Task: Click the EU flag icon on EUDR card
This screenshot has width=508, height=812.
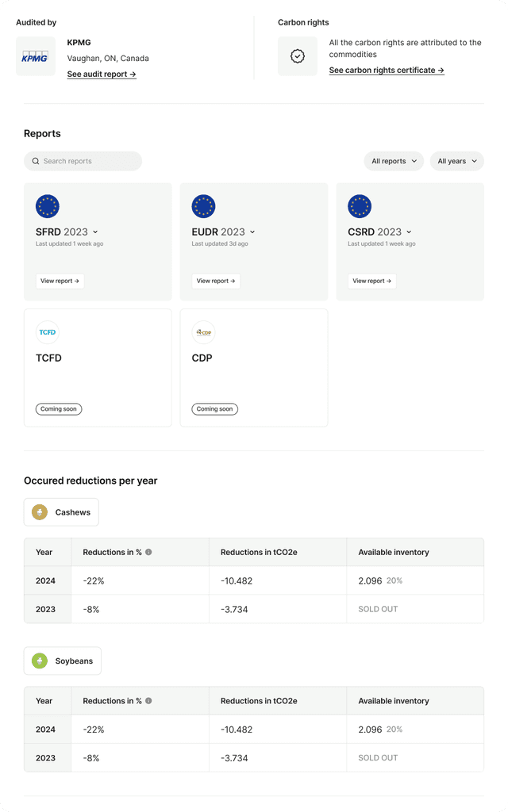Action: pyautogui.click(x=203, y=206)
